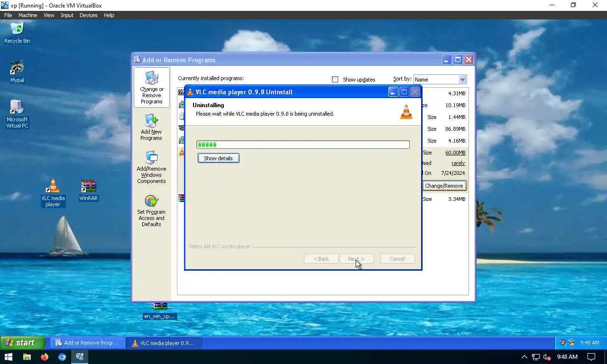Select the Microsoft Virtual PC desktop icon
Viewport: 607px width, 364px height.
[x=17, y=114]
